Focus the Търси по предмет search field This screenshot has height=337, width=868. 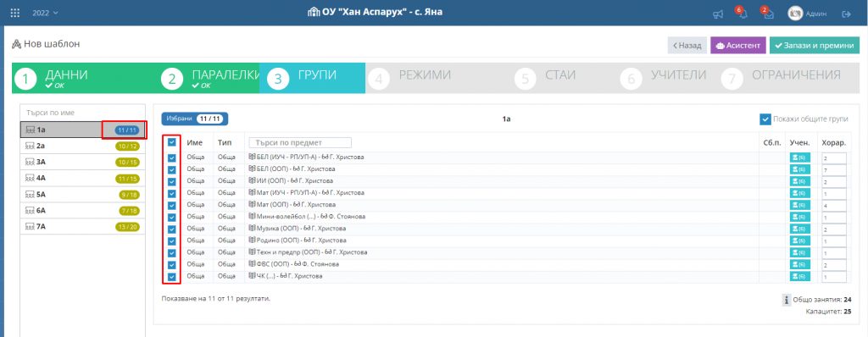coord(300,143)
